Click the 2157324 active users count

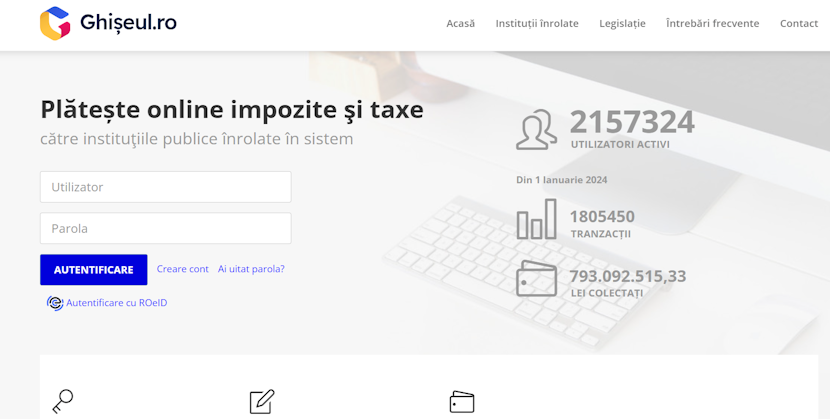click(x=632, y=122)
